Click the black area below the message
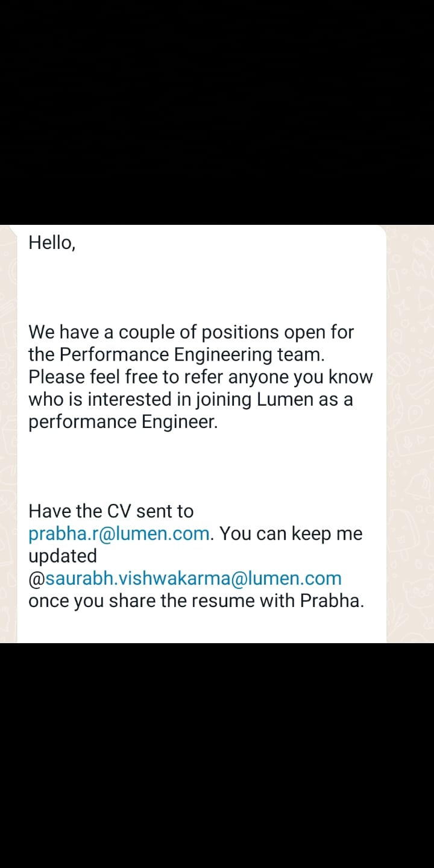Screen dimensions: 434x868 click(x=217, y=755)
